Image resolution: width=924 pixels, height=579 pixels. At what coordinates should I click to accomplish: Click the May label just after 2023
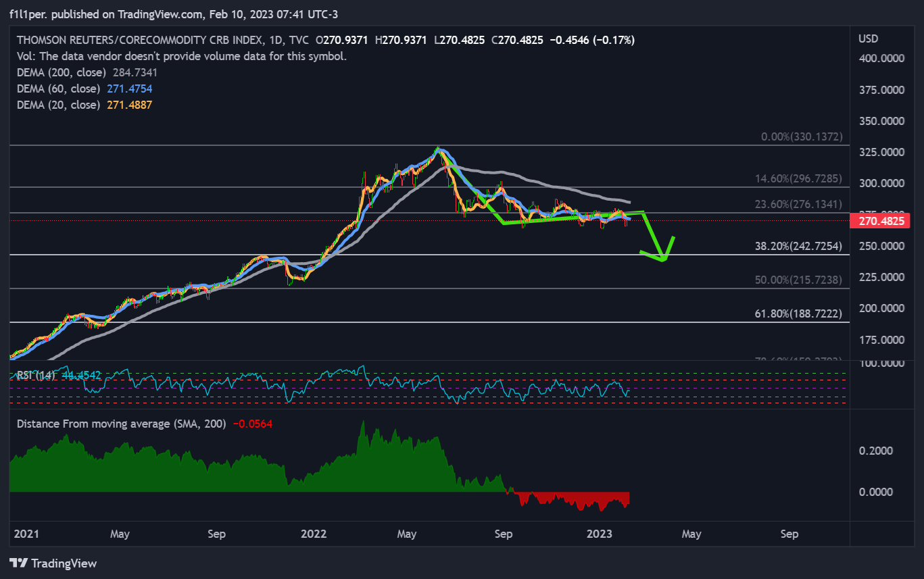pyautogui.click(x=691, y=534)
